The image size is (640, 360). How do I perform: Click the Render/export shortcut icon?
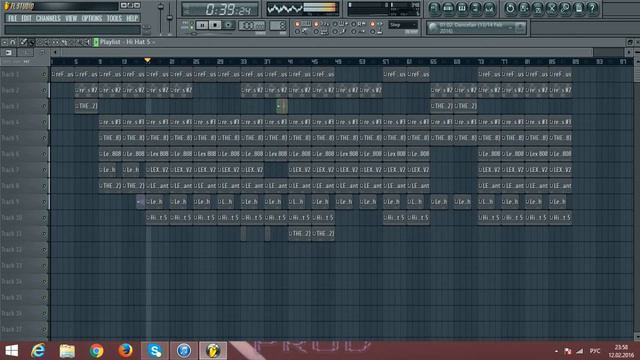(x=538, y=8)
